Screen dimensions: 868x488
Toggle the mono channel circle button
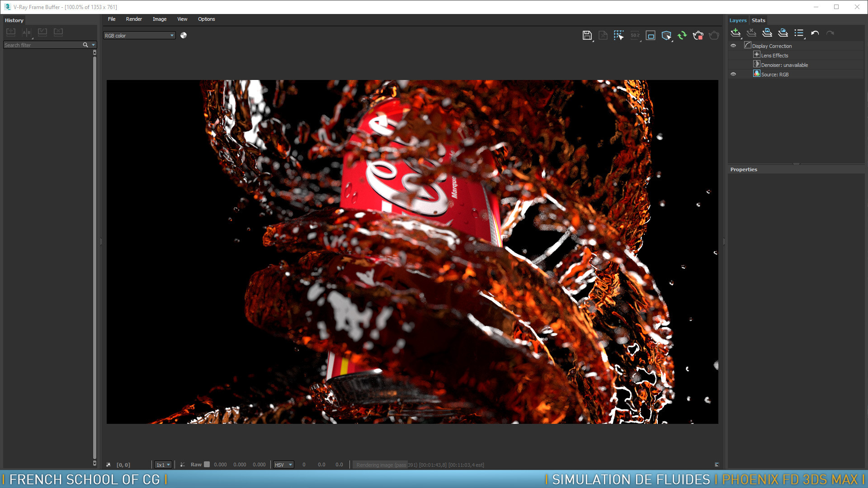coord(184,35)
